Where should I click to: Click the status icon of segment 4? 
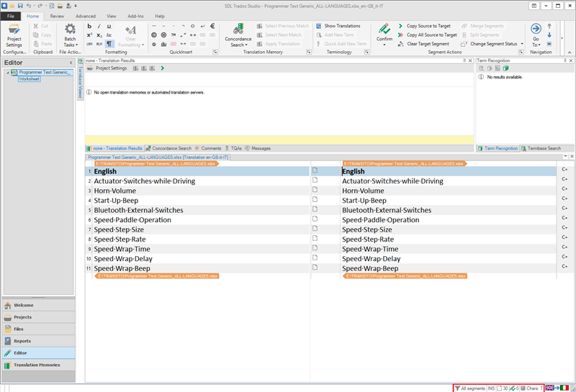point(315,199)
